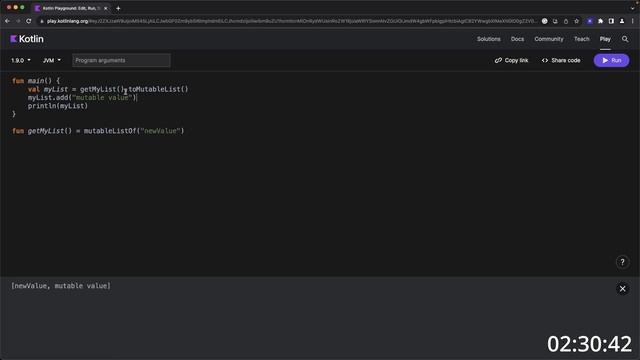Viewport: 640px width, 360px height.
Task: Click the address bar URL
Action: [291, 21]
